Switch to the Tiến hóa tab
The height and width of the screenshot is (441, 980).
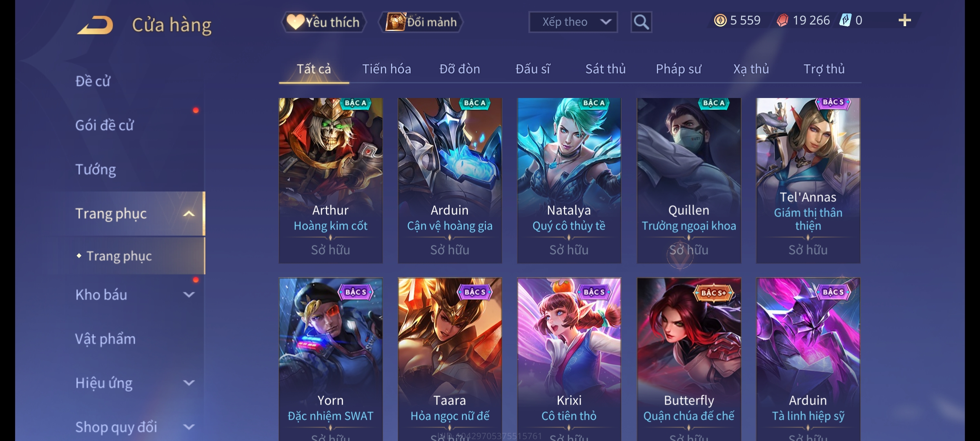click(x=386, y=69)
